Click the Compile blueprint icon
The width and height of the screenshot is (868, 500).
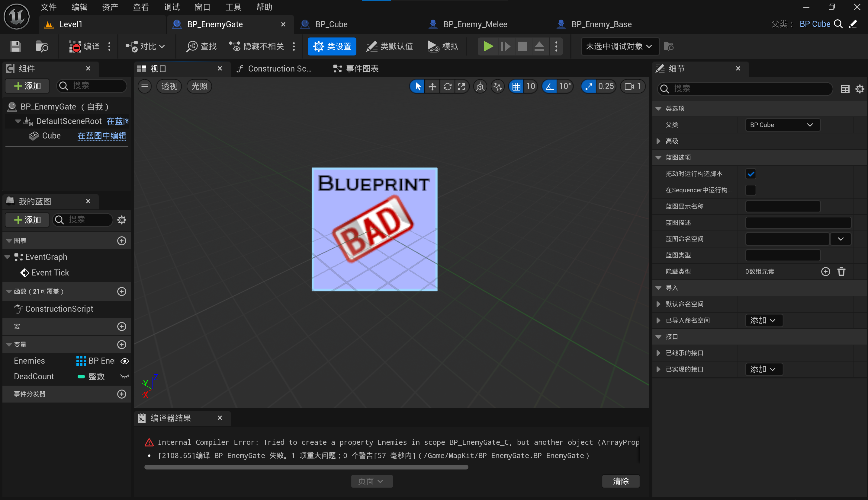[x=75, y=46]
